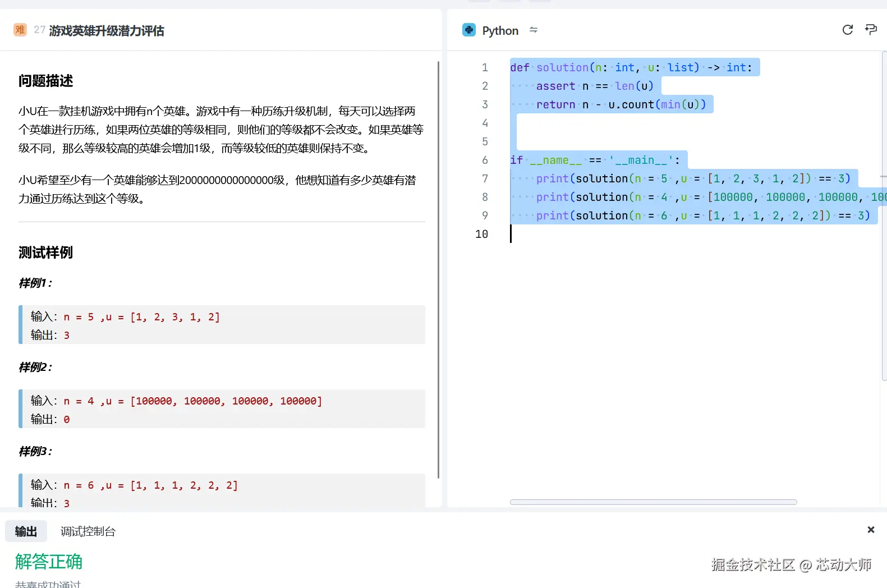The width and height of the screenshot is (887, 588).
Task: Open the Python language selector label
Action: point(500,31)
